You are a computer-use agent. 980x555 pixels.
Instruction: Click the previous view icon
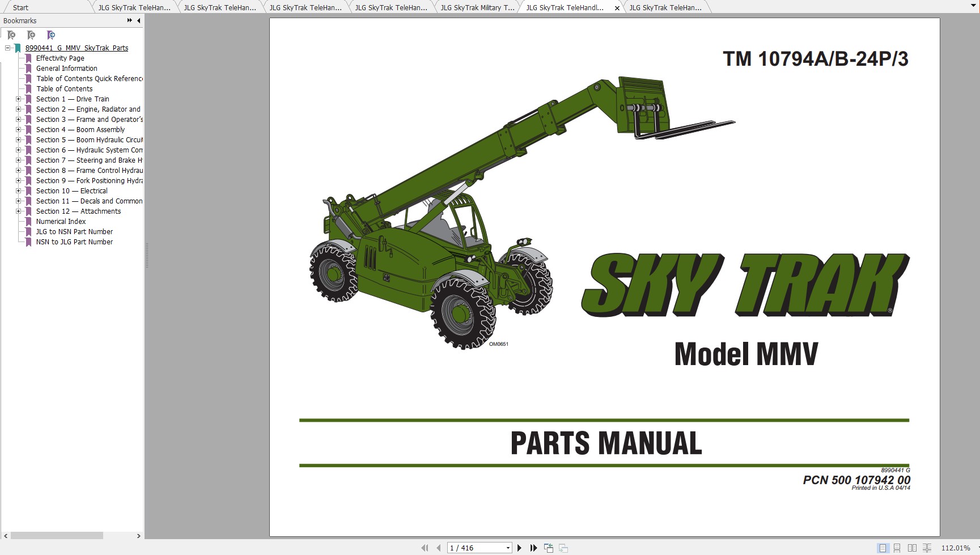[548, 548]
